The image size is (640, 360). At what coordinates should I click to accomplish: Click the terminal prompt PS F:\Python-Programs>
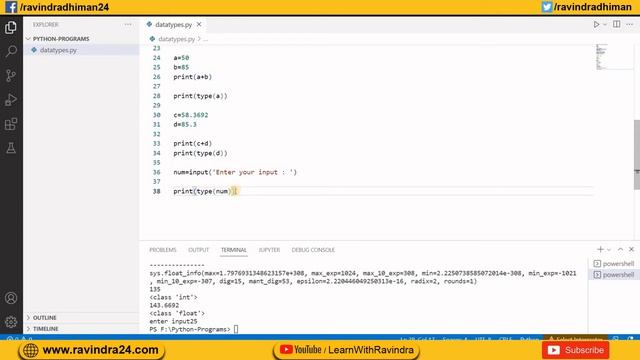pyautogui.click(x=189, y=329)
